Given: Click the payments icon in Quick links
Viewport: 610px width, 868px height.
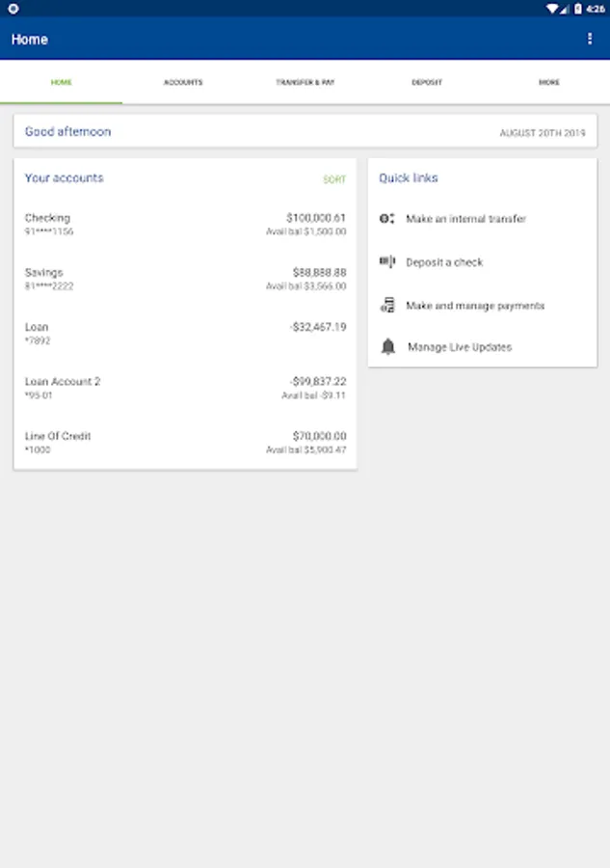Looking at the screenshot, I should pos(387,306).
